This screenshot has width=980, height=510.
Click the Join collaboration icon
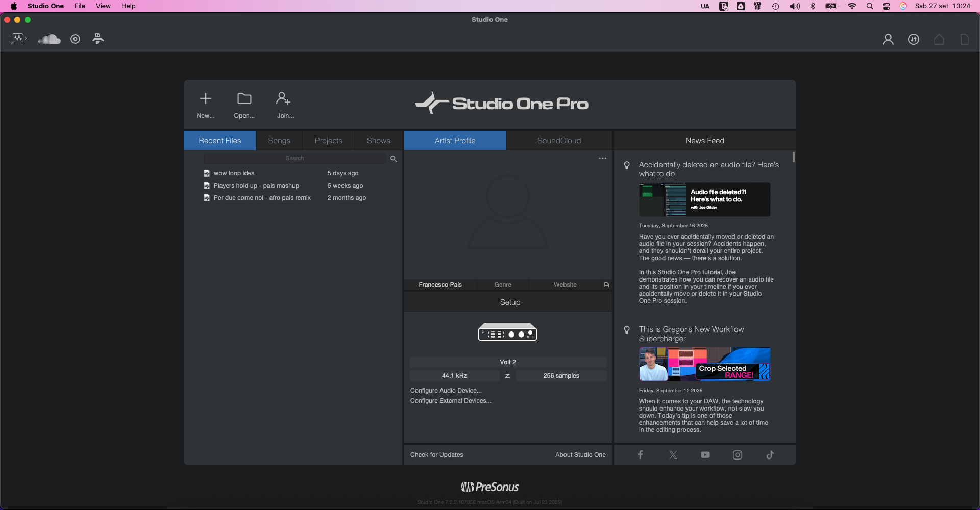283,98
